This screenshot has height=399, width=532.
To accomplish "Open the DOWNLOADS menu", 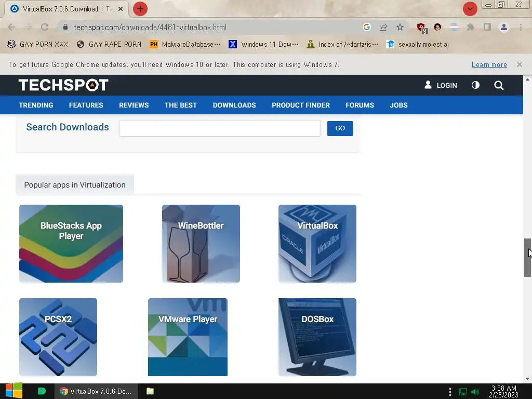I will coord(234,105).
